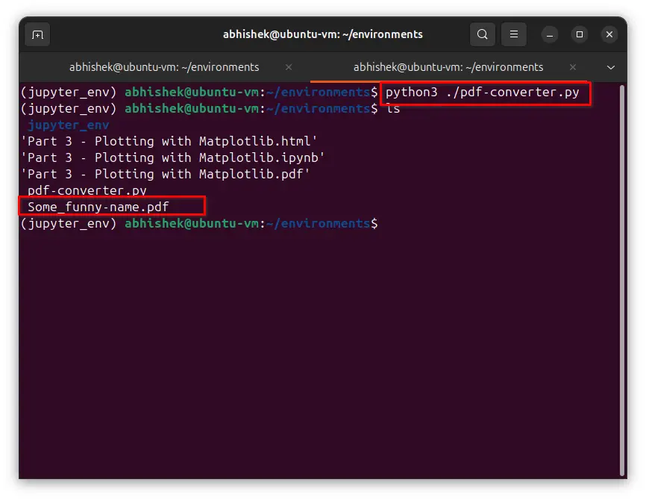The width and height of the screenshot is (646, 500).
Task: Click the Plotting with Matplotlib.pdf filename
Action: tap(165, 173)
